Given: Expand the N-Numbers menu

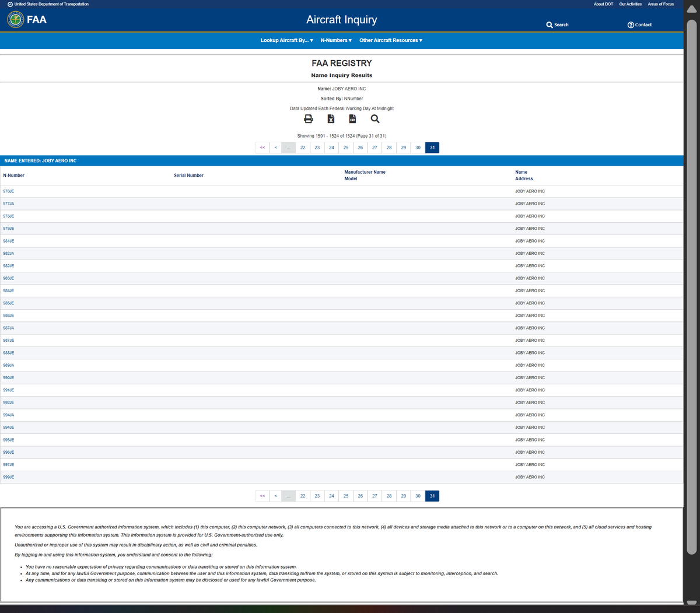Looking at the screenshot, I should coord(336,40).
